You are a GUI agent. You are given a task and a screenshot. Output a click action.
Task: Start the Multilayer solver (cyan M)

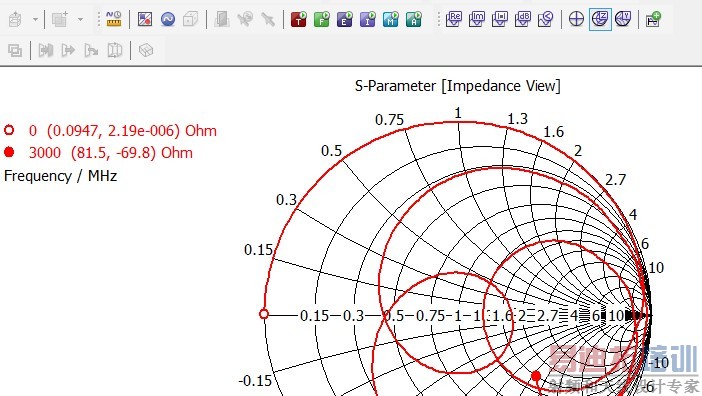click(391, 19)
